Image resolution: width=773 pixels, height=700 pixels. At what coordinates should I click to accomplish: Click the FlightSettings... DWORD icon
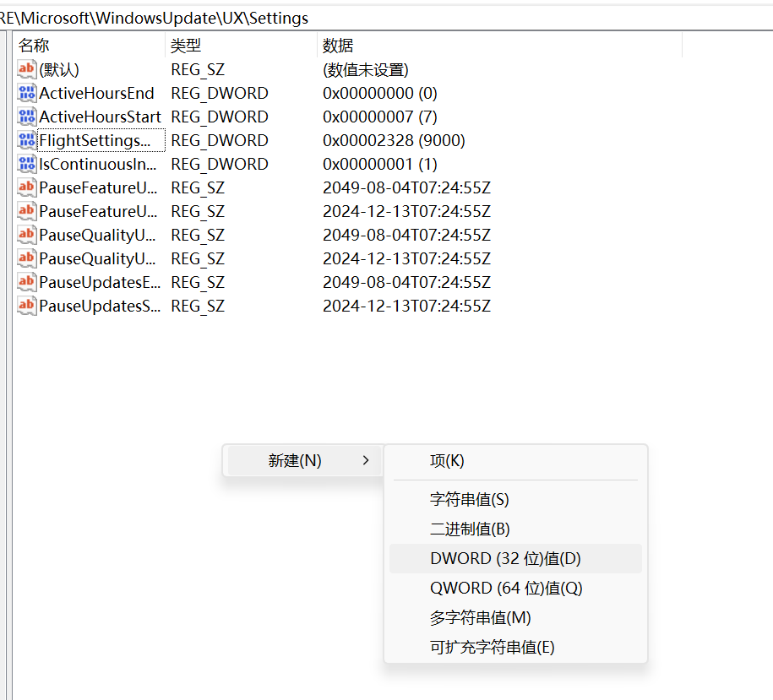coord(27,140)
